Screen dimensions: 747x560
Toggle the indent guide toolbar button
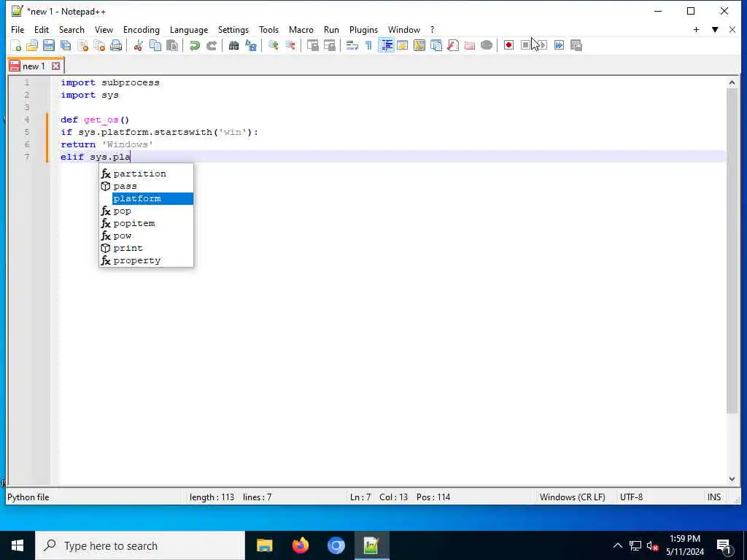(386, 45)
